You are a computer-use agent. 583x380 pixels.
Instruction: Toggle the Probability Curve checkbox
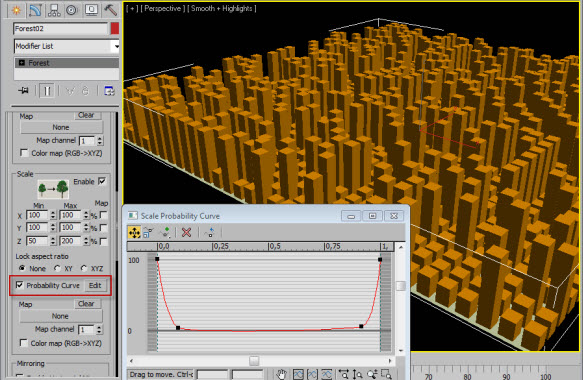pos(19,285)
